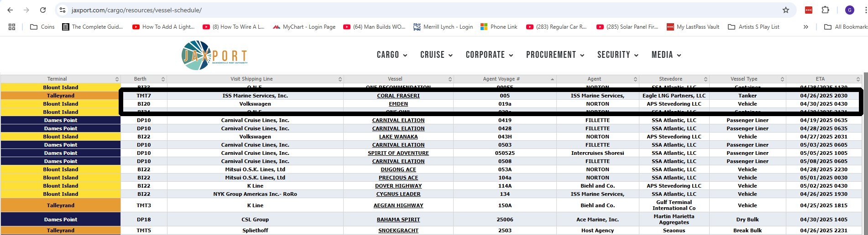Open the AEGEAN HIGHWAY vessel link

coord(398,205)
